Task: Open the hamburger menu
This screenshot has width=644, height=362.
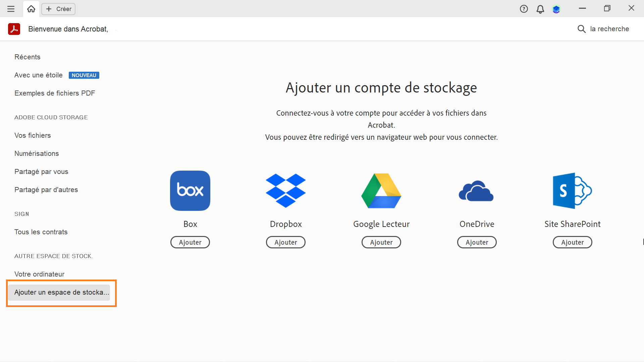Action: pyautogui.click(x=11, y=9)
